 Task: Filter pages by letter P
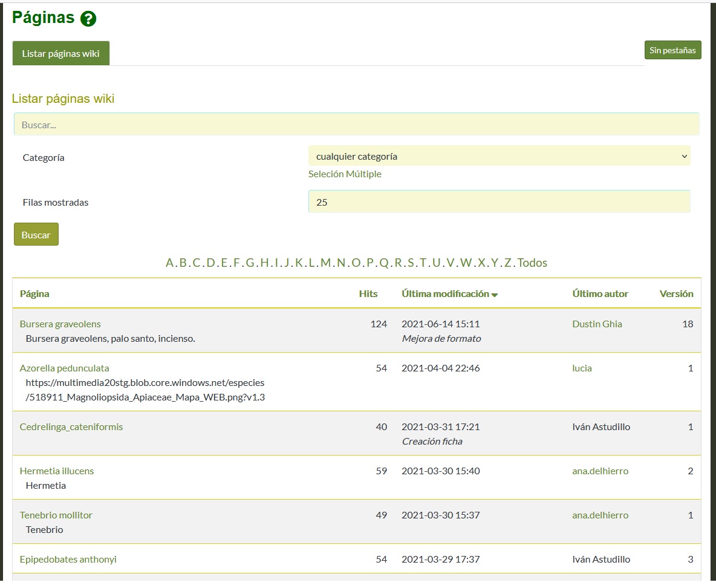coord(370,263)
